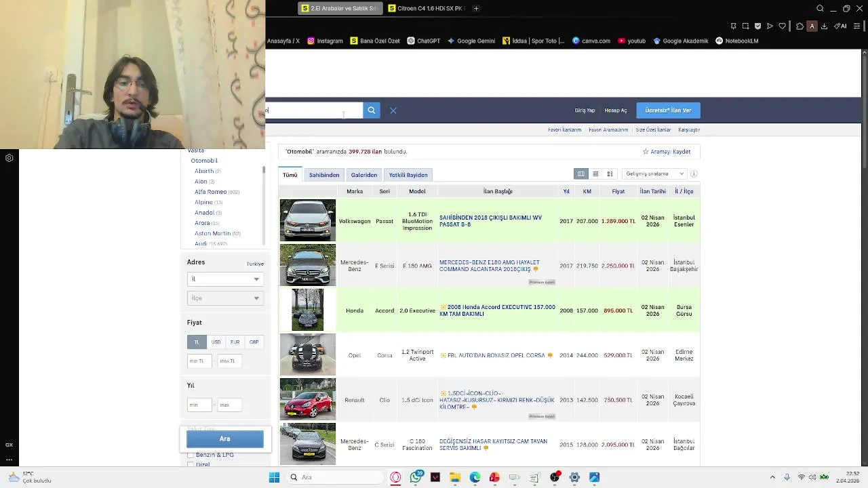Viewport: 868px width, 488px height.
Task: Open the ChatGPT bookmark
Action: [424, 41]
